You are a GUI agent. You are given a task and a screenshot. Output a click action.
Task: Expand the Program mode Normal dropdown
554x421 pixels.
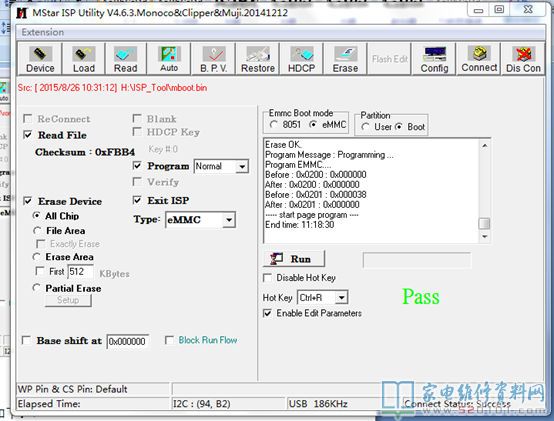pos(242,166)
